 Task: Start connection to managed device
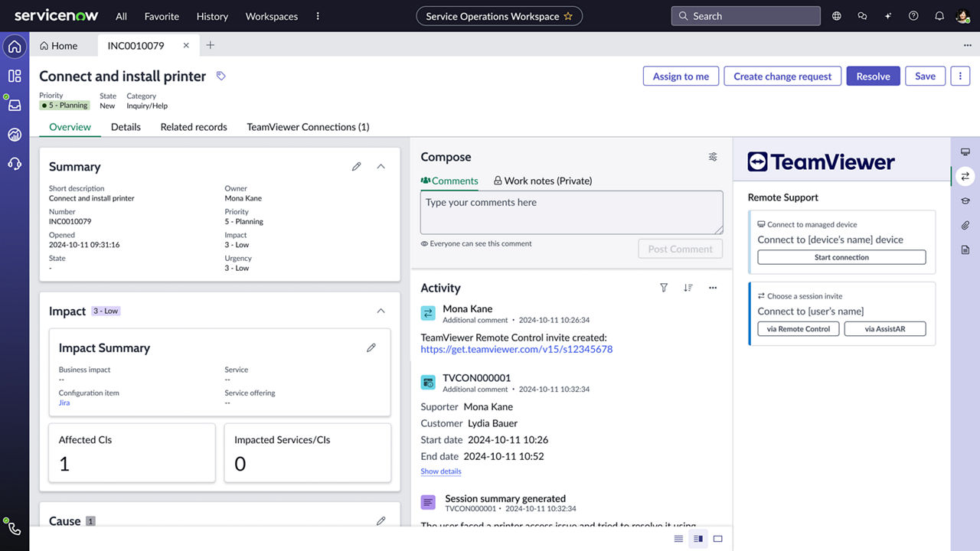841,257
